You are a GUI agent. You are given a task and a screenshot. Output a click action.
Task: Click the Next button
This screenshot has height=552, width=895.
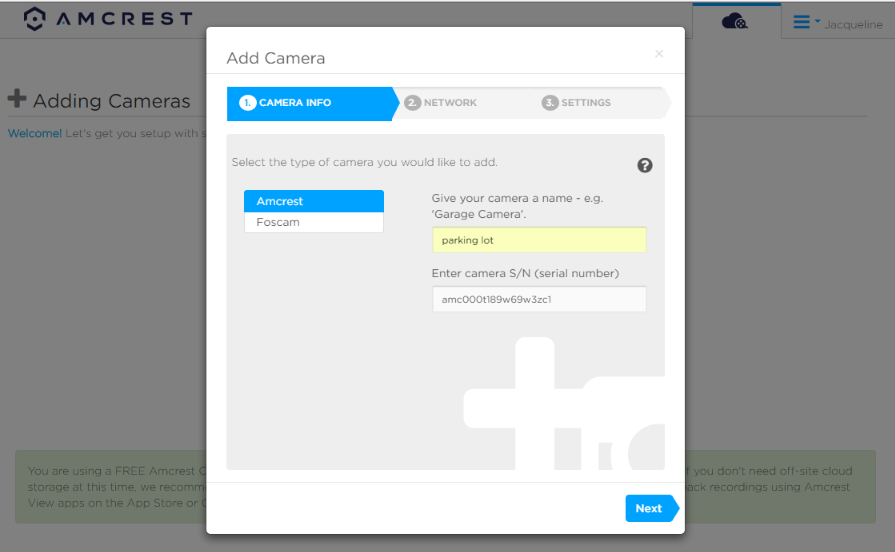651,508
